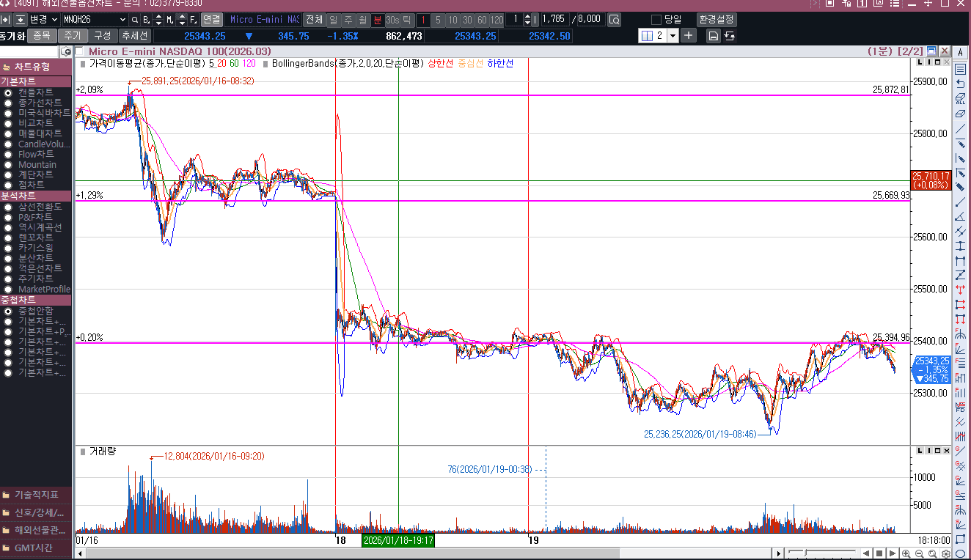
Task: Select the 삼선전환도 radio option
Action: click(x=8, y=207)
